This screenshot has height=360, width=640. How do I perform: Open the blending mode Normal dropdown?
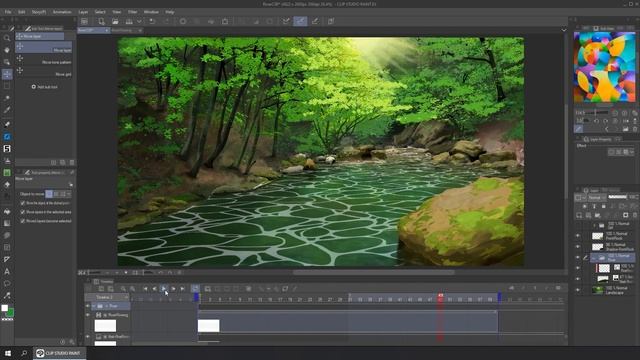coord(597,198)
